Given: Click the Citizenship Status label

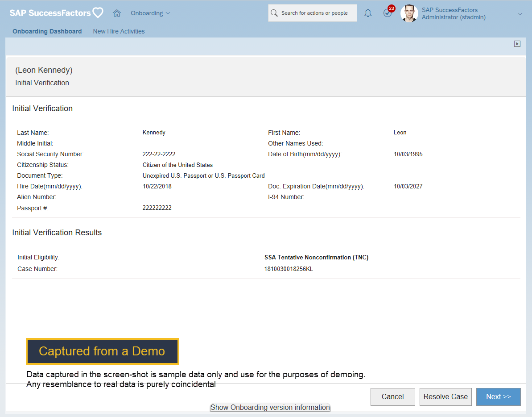Looking at the screenshot, I should [43, 165].
